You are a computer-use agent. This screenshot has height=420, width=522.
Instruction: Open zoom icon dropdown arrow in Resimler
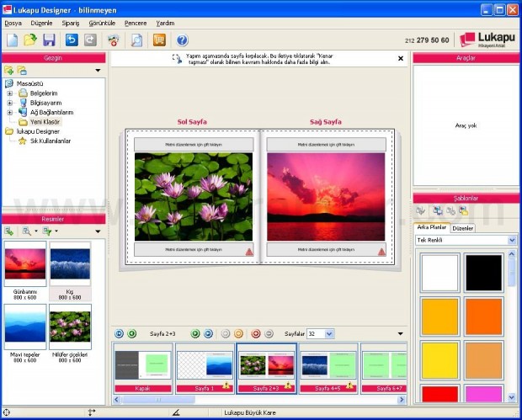pos(36,231)
